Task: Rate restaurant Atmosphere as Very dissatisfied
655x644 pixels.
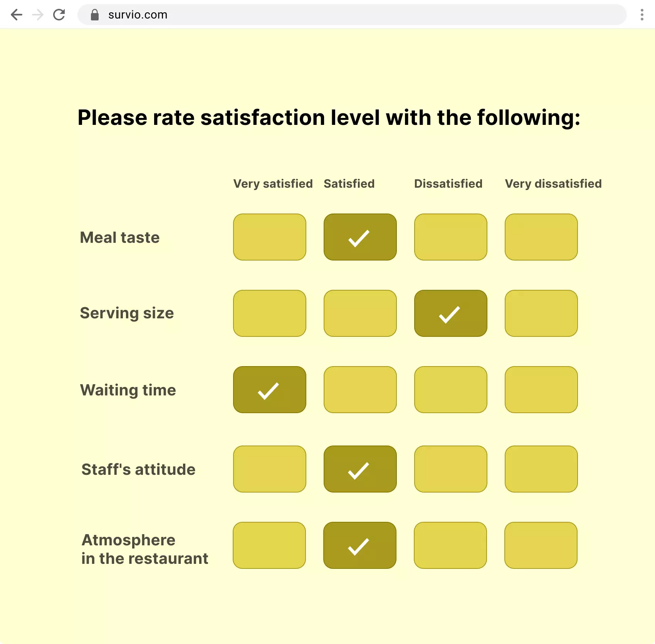Action: pos(541,545)
